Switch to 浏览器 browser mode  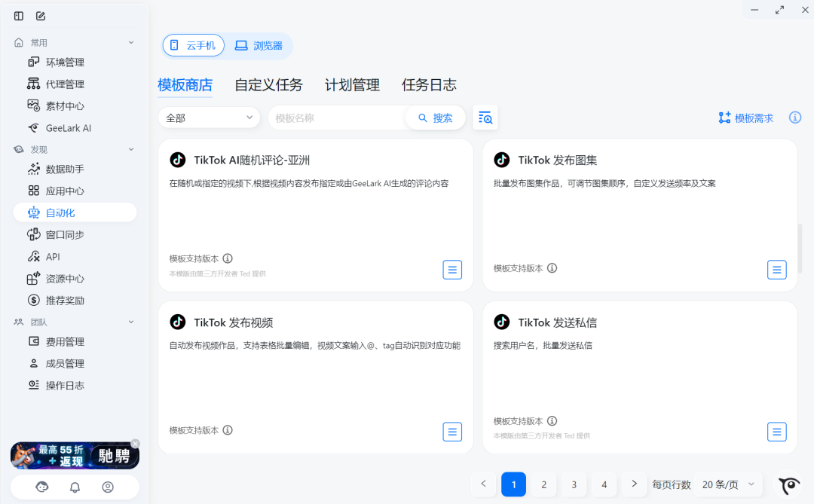pos(259,45)
